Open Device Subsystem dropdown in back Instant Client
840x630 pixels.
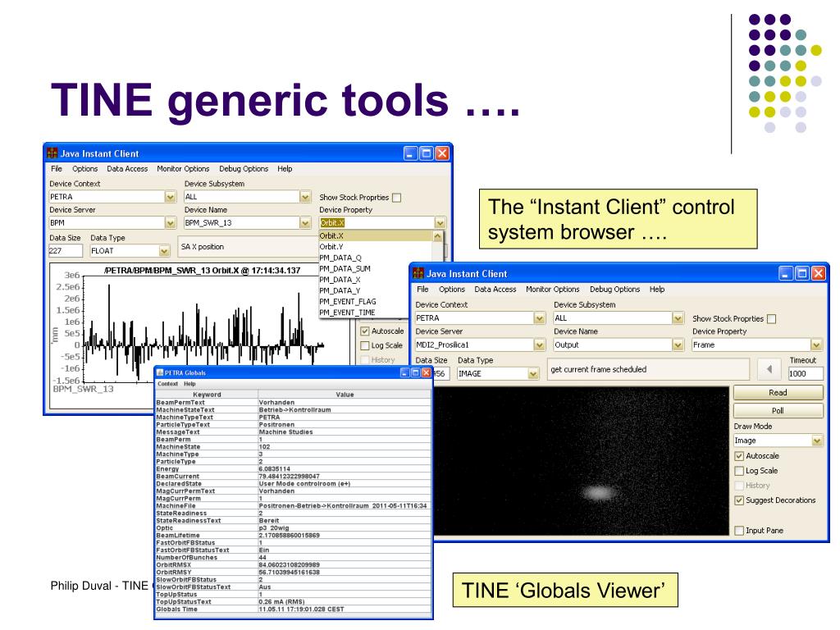click(x=305, y=197)
